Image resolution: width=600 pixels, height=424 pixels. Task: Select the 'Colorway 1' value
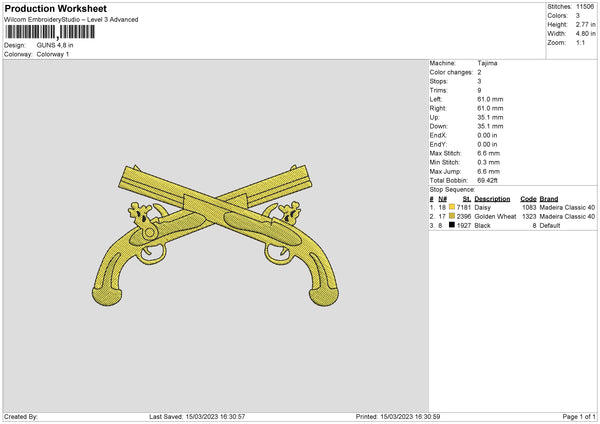pyautogui.click(x=53, y=54)
